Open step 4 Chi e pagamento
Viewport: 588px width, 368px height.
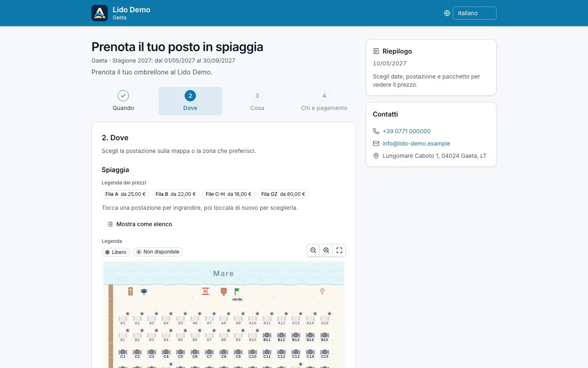pos(324,101)
